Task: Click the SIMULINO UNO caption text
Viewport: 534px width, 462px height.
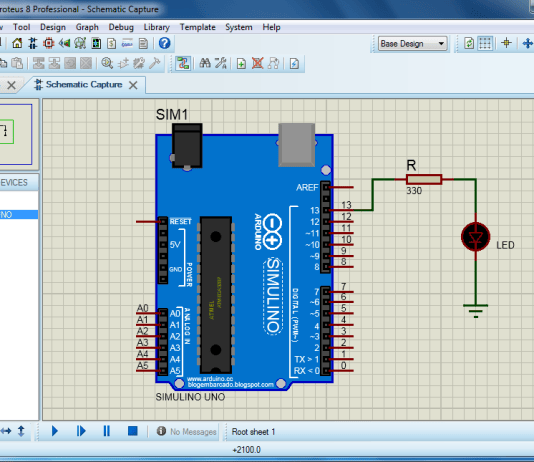Action: (190, 397)
